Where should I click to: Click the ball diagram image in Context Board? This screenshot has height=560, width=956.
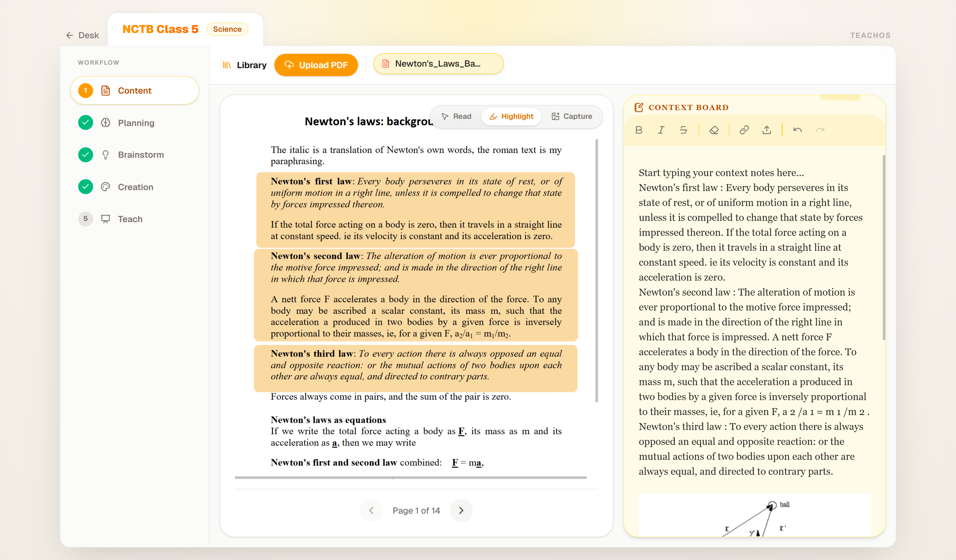point(754,515)
